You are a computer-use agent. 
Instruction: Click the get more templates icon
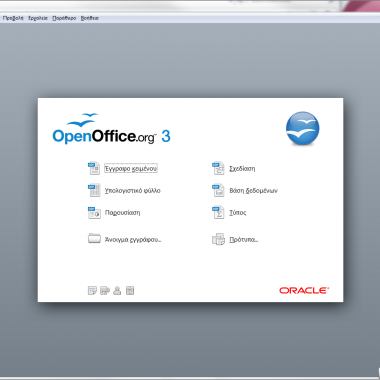pos(92,290)
